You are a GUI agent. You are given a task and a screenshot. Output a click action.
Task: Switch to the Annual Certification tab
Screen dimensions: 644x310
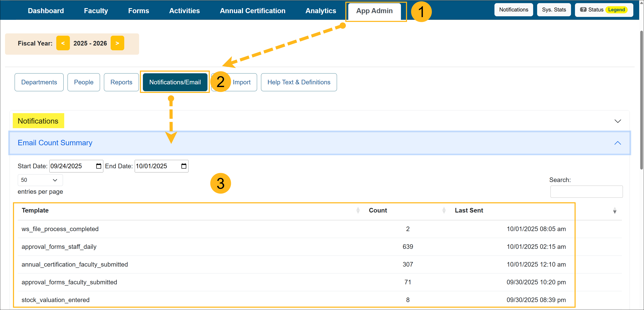252,11
